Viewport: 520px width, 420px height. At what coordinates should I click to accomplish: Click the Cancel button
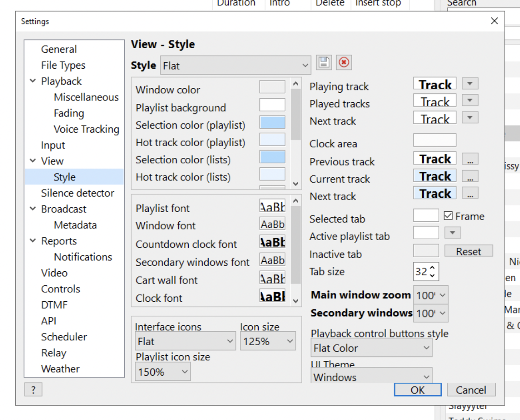coord(471,390)
